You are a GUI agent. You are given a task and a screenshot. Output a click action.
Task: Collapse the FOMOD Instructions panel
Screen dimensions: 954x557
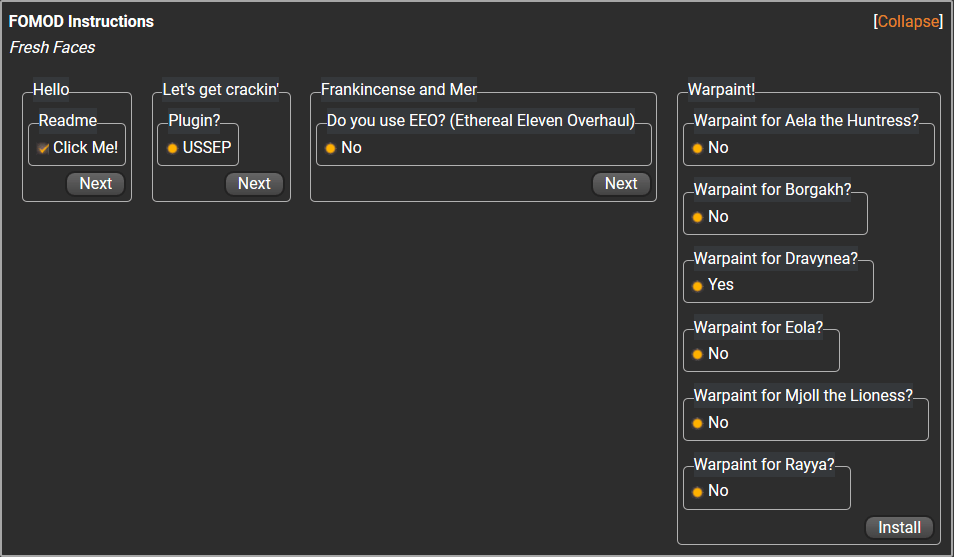coord(908,21)
